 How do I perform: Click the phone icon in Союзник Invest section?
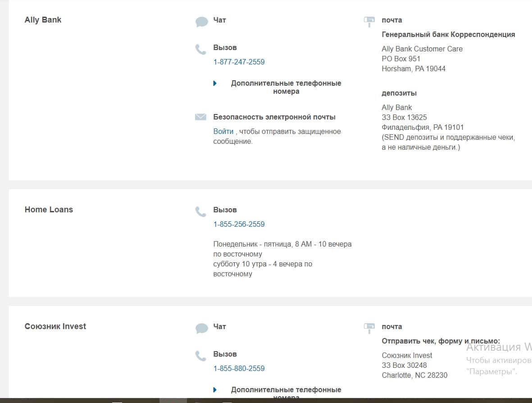(x=200, y=356)
